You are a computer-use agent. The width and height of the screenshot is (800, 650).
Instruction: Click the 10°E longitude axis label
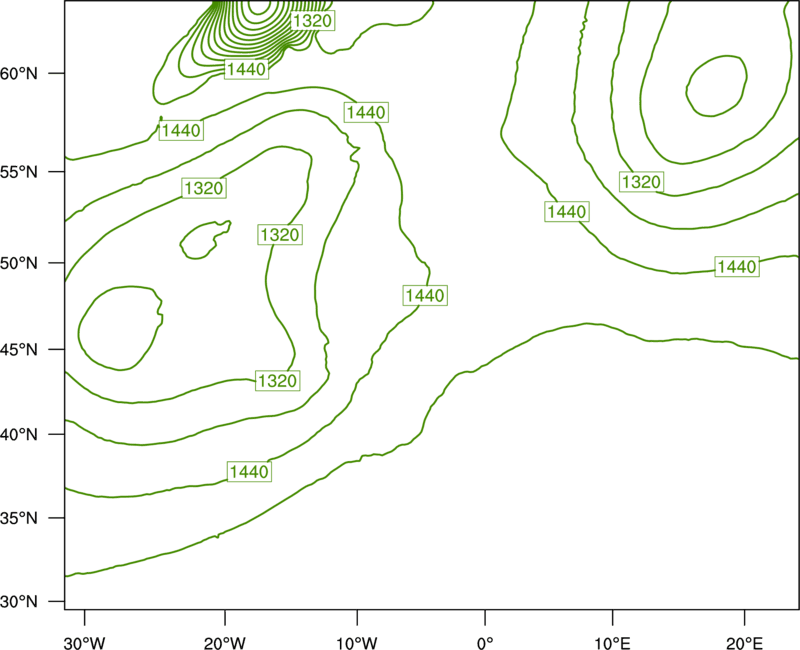point(613,643)
